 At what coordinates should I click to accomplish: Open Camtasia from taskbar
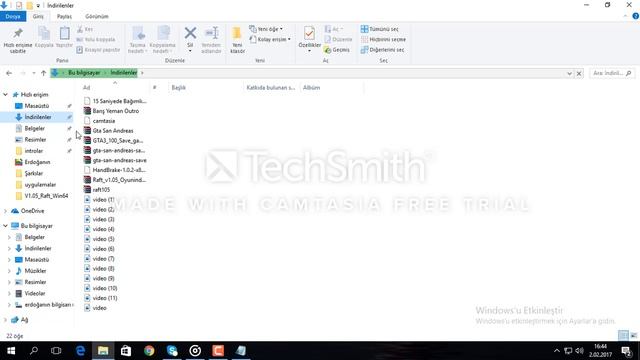pyautogui.click(x=218, y=351)
